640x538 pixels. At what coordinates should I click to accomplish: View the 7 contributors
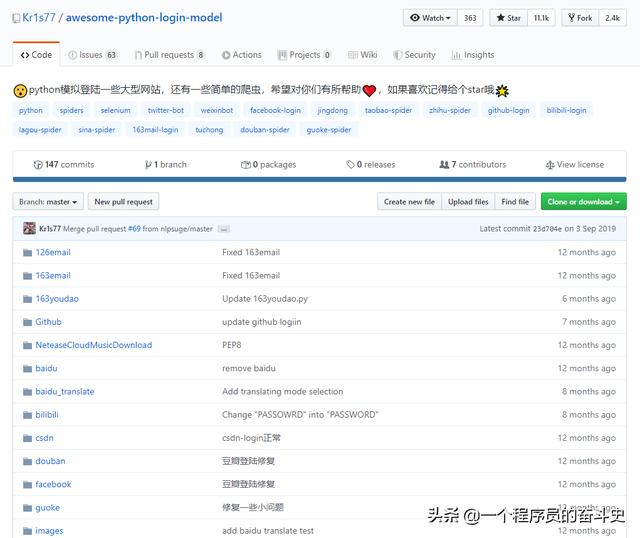point(473,165)
